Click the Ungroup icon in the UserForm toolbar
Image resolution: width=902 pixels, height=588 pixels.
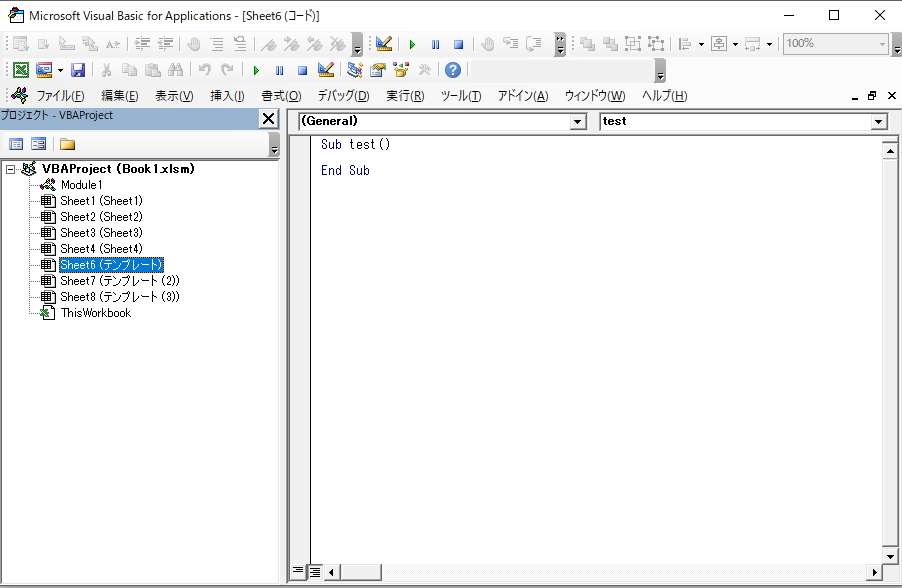pos(656,44)
